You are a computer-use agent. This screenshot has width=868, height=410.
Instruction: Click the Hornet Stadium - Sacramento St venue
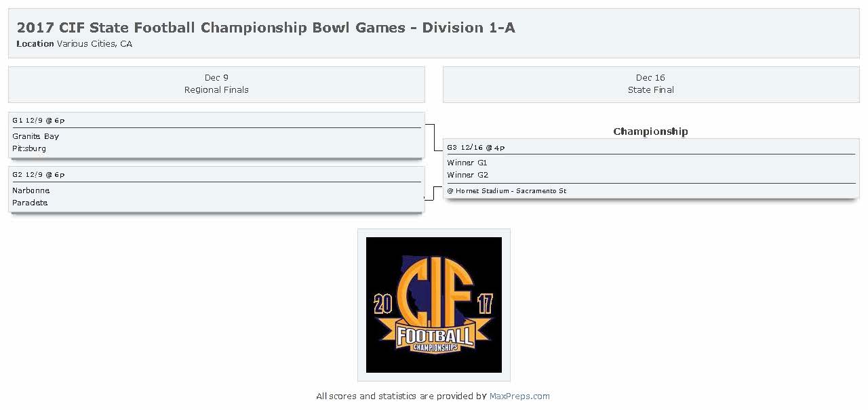click(x=507, y=191)
